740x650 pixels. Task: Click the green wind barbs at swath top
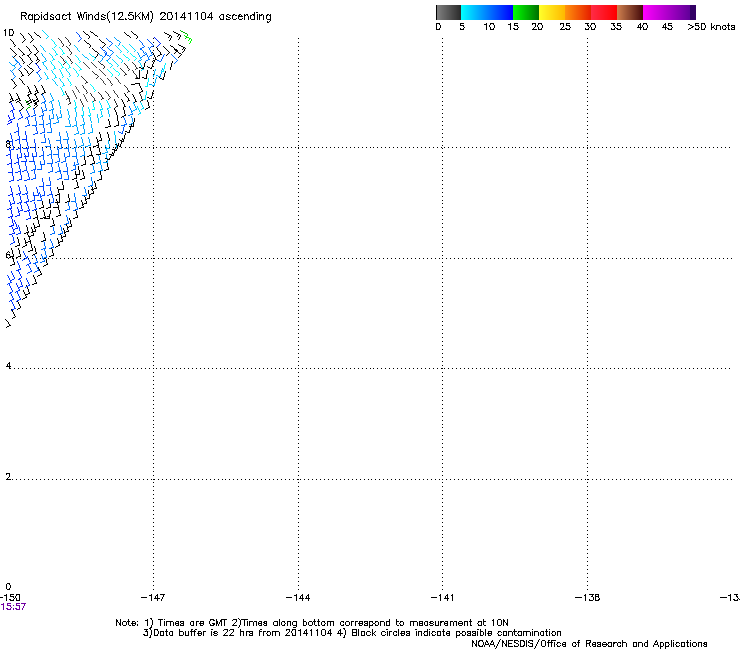point(186,36)
